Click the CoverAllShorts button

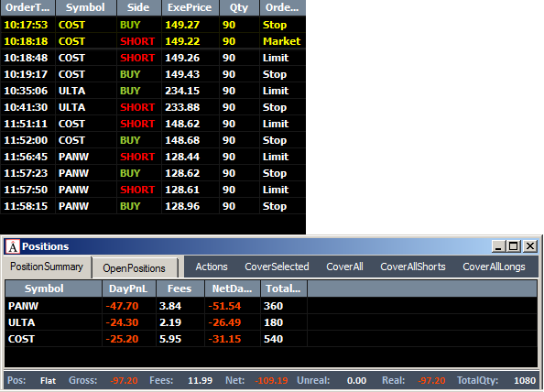(413, 267)
